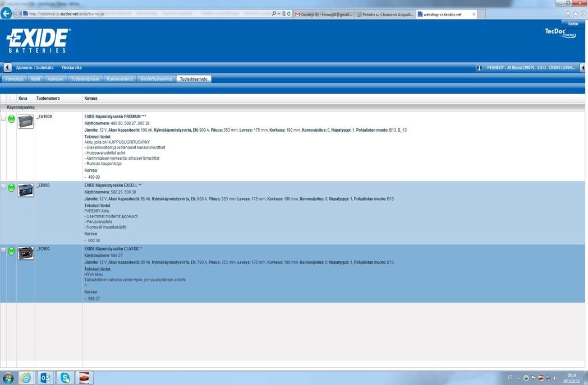Click EXIDE Käynnistysakku CLASSIC title
The image size is (588, 385).
pyautogui.click(x=113, y=249)
